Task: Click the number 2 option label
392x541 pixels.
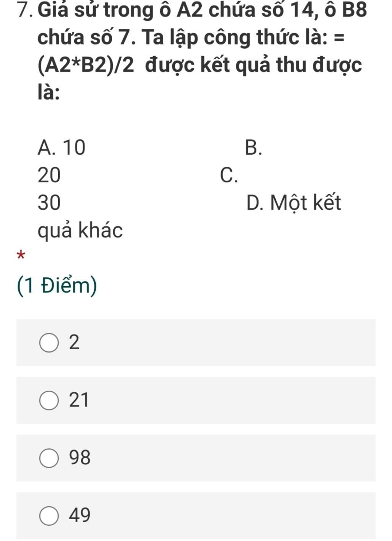Action: click(74, 342)
